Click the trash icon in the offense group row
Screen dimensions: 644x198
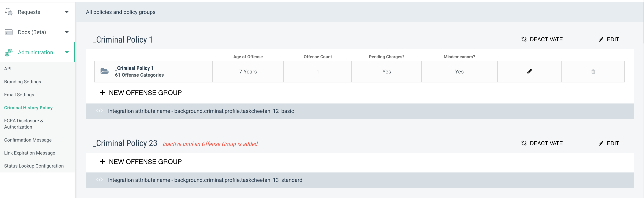(593, 72)
